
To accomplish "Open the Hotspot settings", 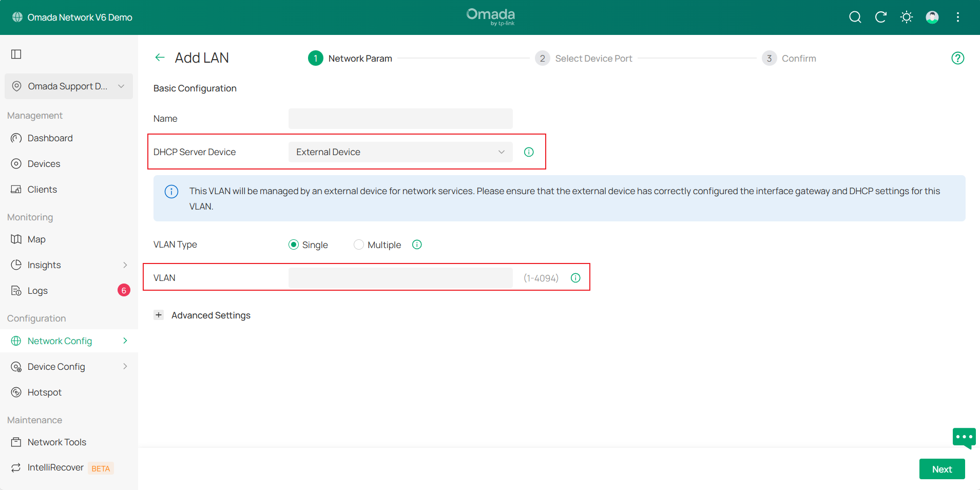I will [x=44, y=392].
